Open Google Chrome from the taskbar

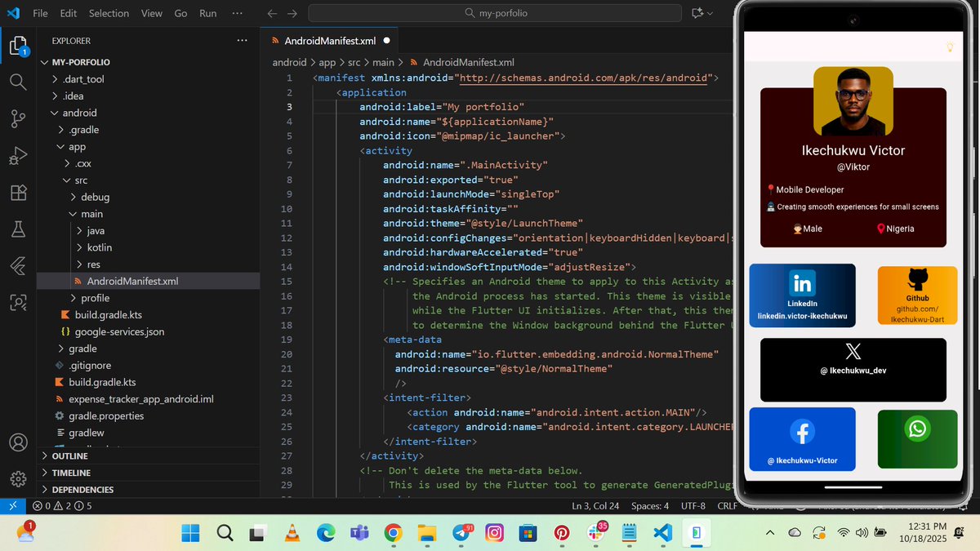[x=393, y=533]
